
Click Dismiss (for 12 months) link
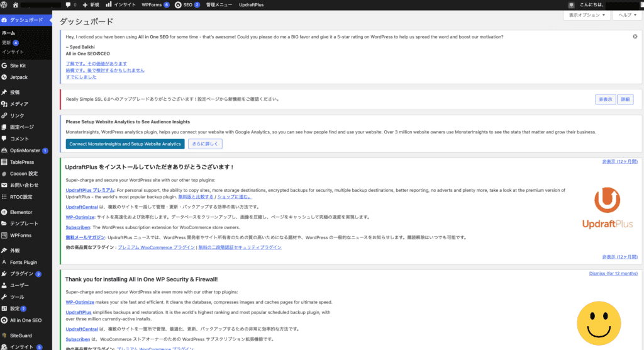(x=613, y=273)
